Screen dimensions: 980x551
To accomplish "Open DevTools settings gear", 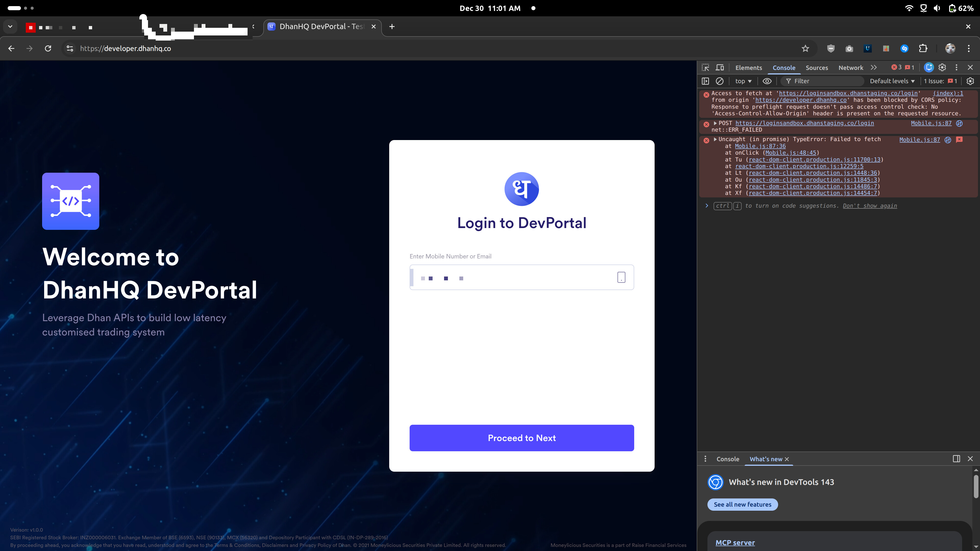I will [x=942, y=67].
